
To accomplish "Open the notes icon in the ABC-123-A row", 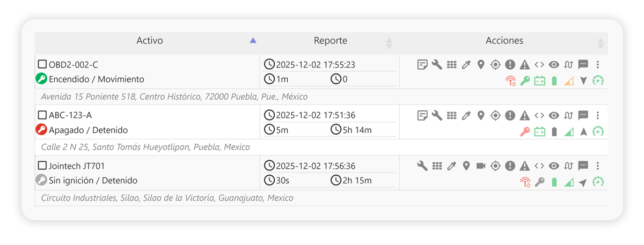I will (422, 115).
